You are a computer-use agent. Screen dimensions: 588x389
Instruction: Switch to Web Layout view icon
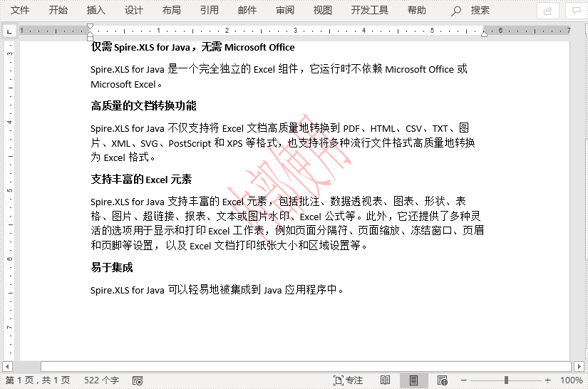443,380
